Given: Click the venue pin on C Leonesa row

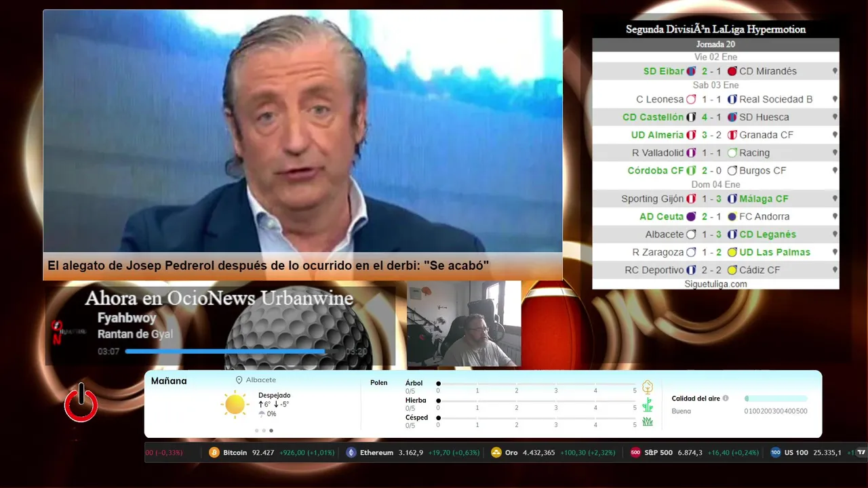Looking at the screenshot, I should (835, 100).
